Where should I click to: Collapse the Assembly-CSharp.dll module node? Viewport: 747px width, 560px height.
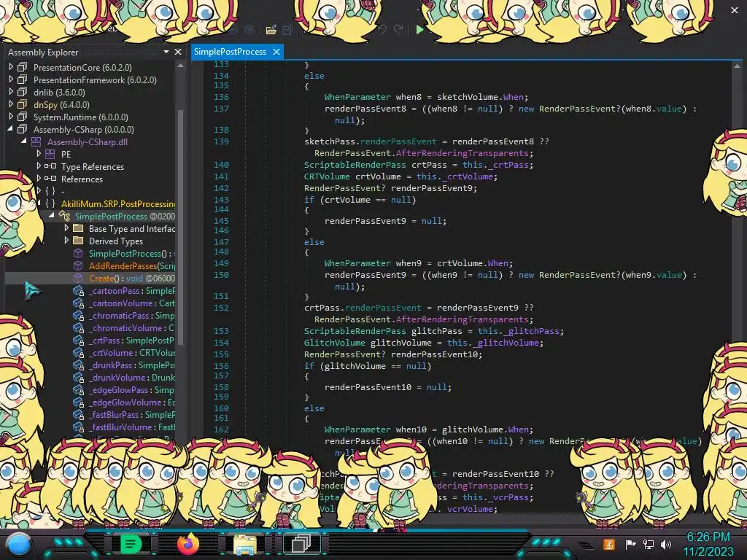point(24,141)
